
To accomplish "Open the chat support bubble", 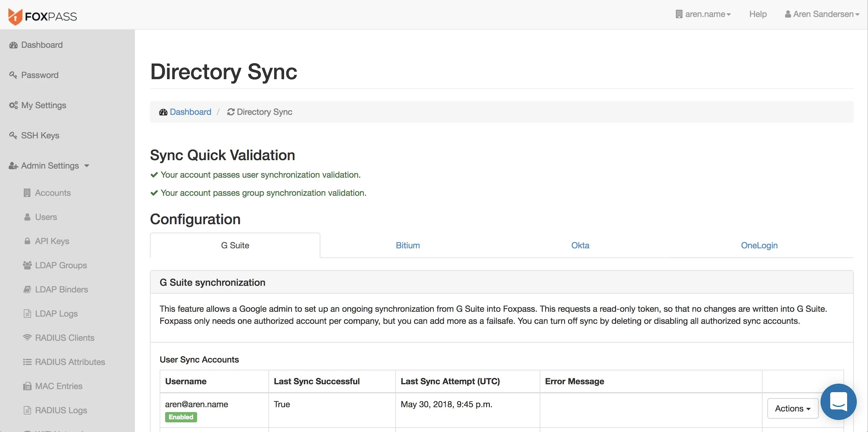I will 838,401.
